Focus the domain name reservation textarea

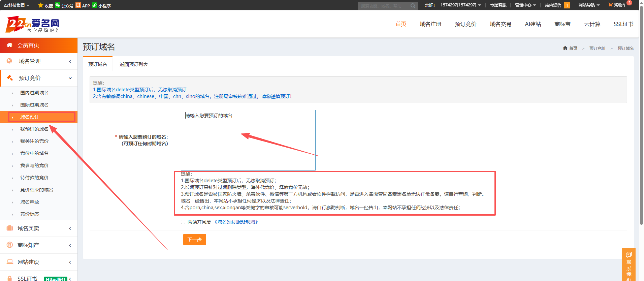point(248,140)
